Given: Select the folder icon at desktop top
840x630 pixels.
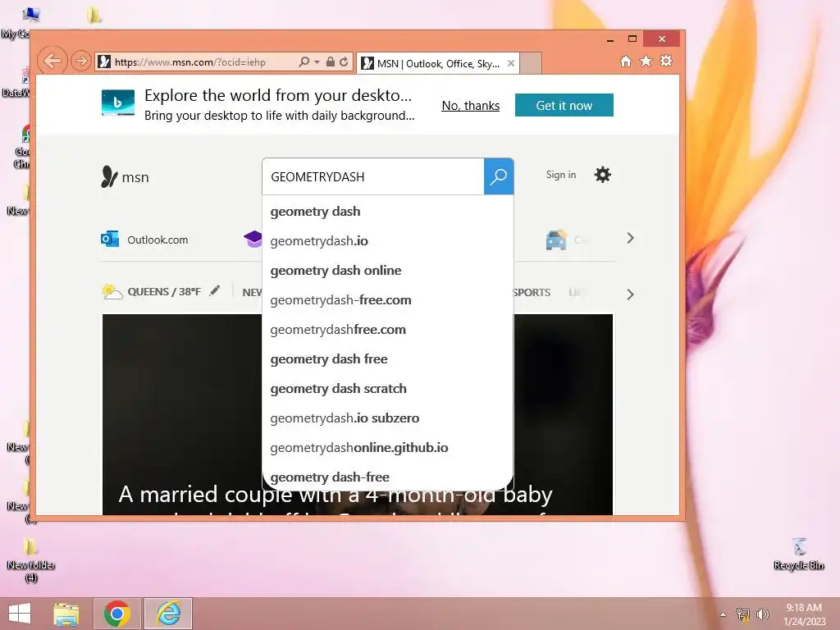Looking at the screenshot, I should click(x=94, y=15).
